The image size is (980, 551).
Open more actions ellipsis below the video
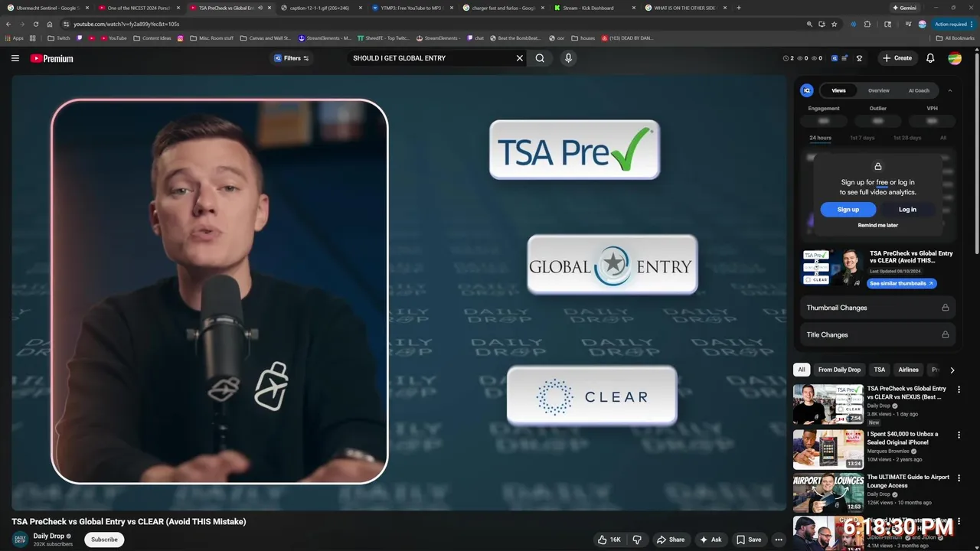tap(779, 540)
